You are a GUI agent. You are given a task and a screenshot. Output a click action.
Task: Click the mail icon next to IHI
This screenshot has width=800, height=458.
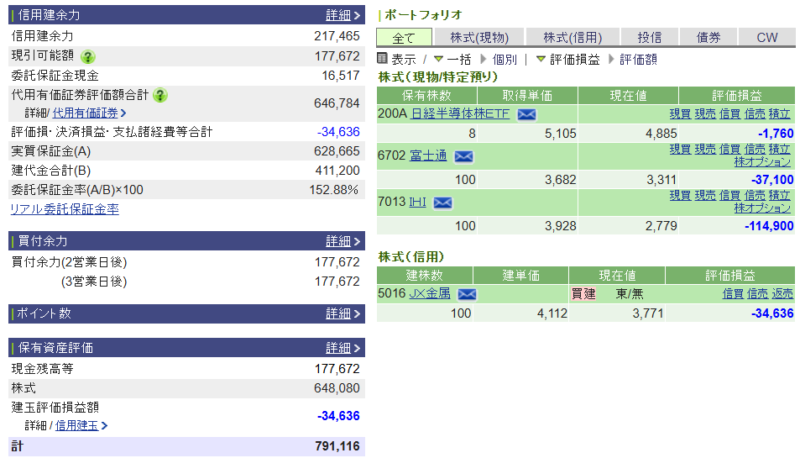point(442,203)
